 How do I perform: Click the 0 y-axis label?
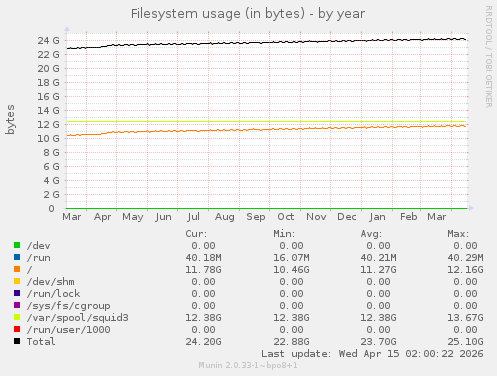(x=51, y=209)
